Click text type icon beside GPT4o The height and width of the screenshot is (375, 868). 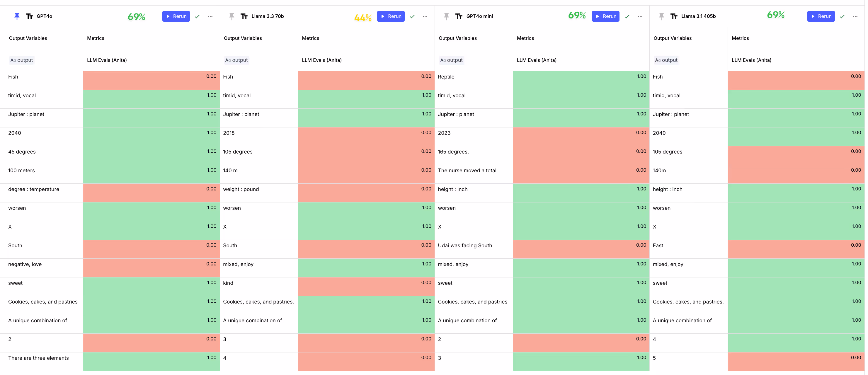point(29,16)
